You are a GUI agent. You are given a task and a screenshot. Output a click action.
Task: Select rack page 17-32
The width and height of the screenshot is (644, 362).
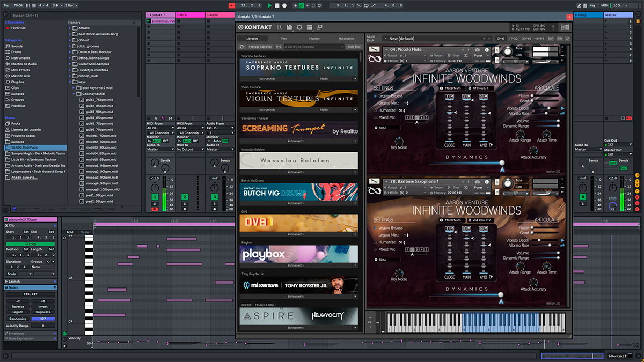tap(514, 39)
